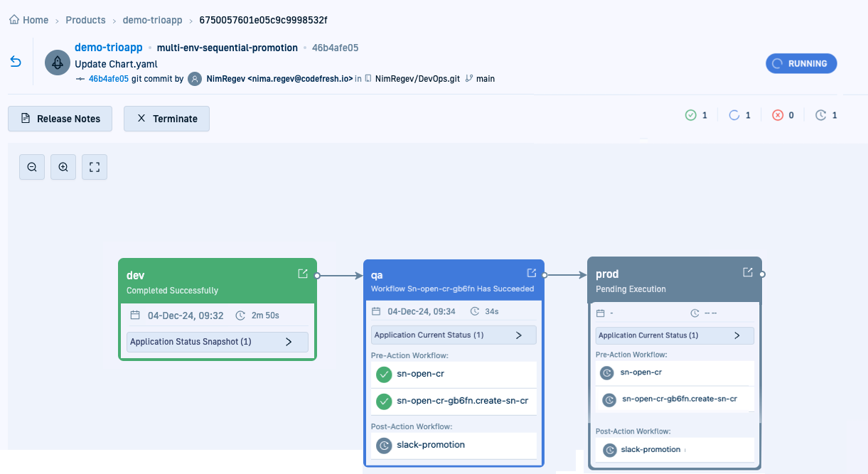Click the Home breadcrumb
868x474 pixels.
(x=29, y=20)
